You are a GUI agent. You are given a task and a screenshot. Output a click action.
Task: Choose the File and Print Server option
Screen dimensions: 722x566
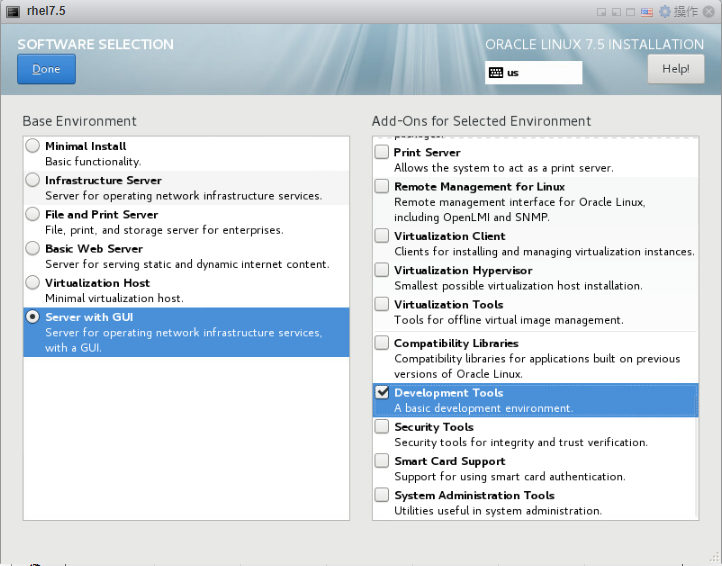[x=33, y=214]
